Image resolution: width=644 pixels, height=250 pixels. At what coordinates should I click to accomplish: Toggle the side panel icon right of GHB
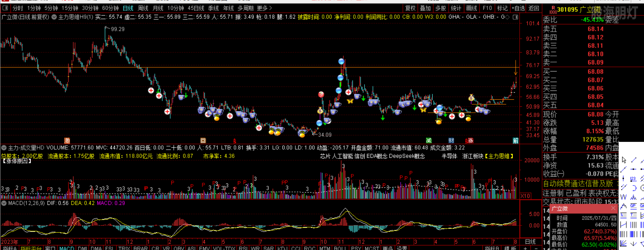pyautogui.click(x=515, y=17)
